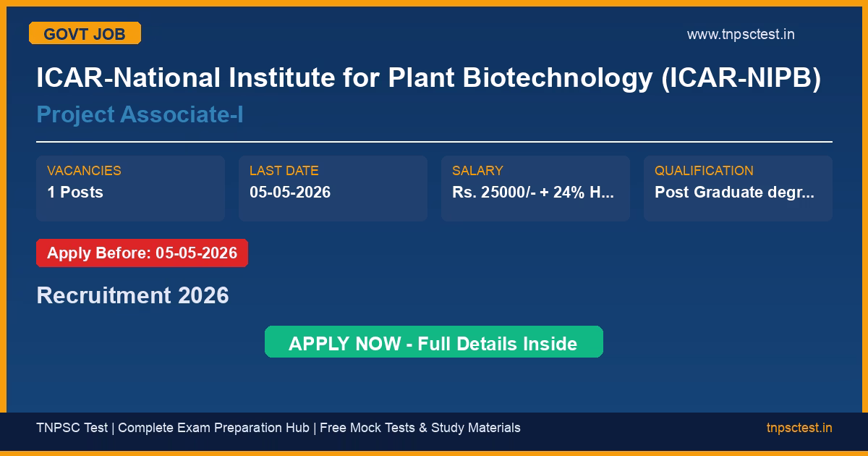Click the LAST DATE card label
Viewport: 868px width, 456px height.
coord(284,171)
